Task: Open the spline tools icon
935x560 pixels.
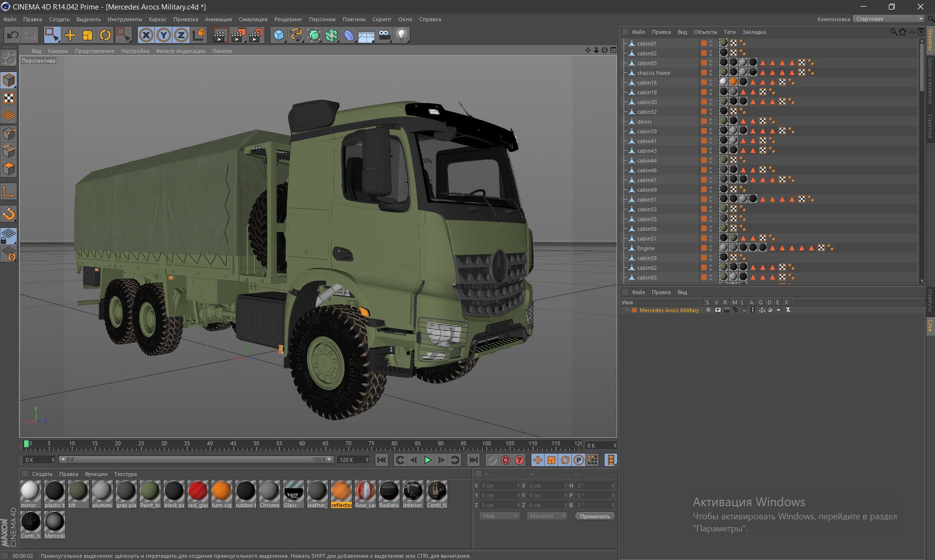Action: [x=296, y=35]
